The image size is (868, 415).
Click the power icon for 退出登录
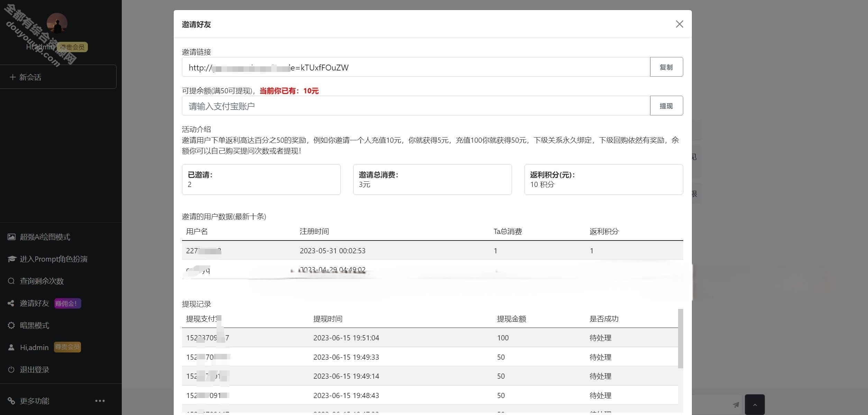click(x=11, y=369)
